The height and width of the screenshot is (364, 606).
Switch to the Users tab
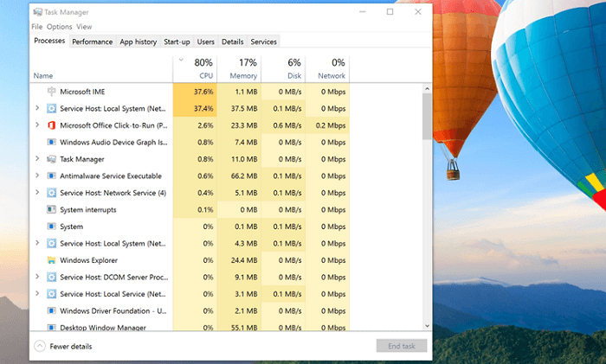[206, 42]
